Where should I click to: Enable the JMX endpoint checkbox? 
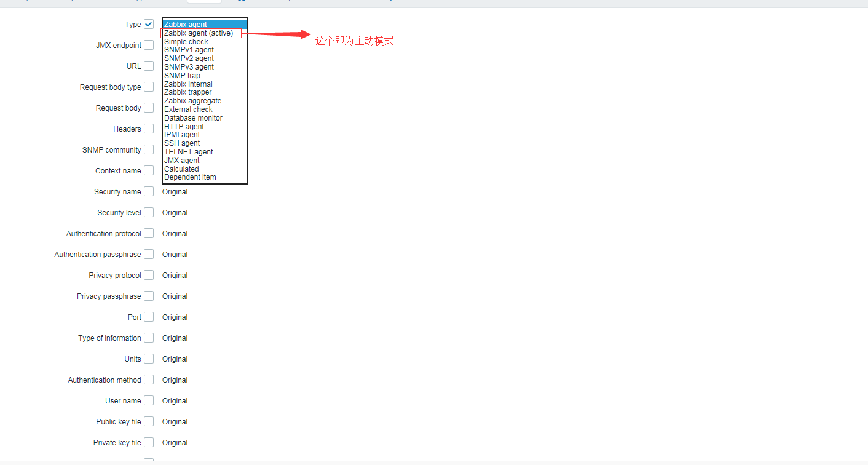(x=149, y=45)
